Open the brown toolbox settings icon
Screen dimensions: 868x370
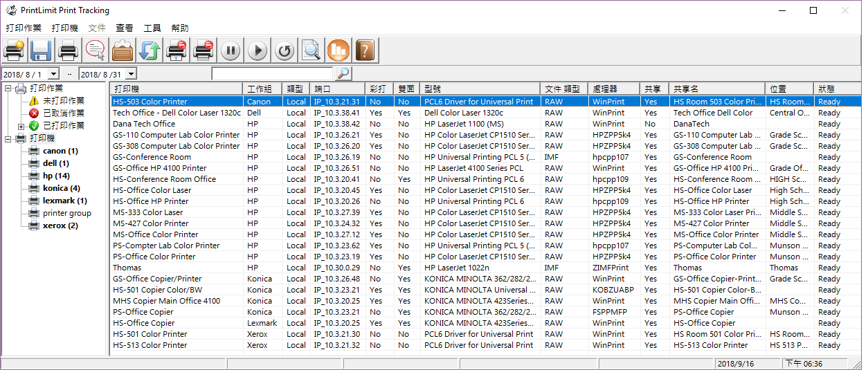[x=123, y=50]
